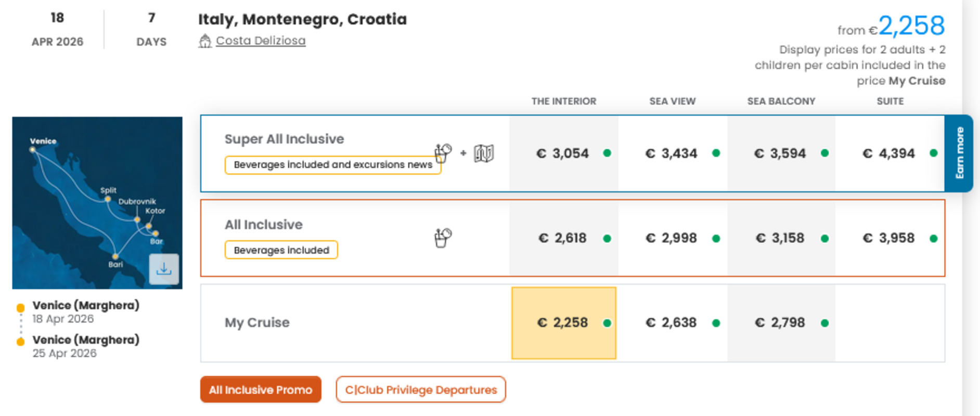Image resolution: width=980 pixels, height=416 pixels.
Task: Select All Inclusive Sea View € 2,998
Action: tap(672, 238)
